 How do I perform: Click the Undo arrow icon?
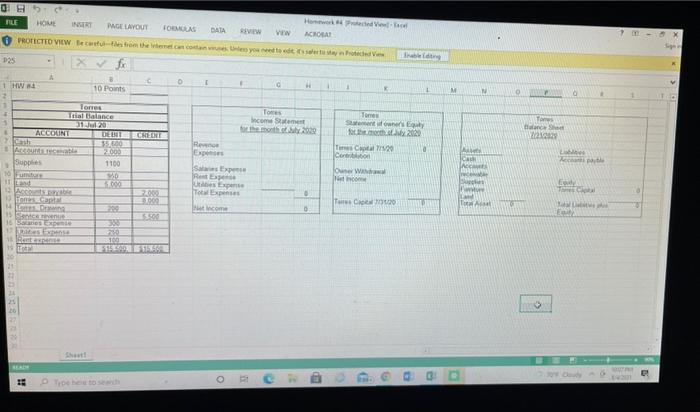[38, 9]
